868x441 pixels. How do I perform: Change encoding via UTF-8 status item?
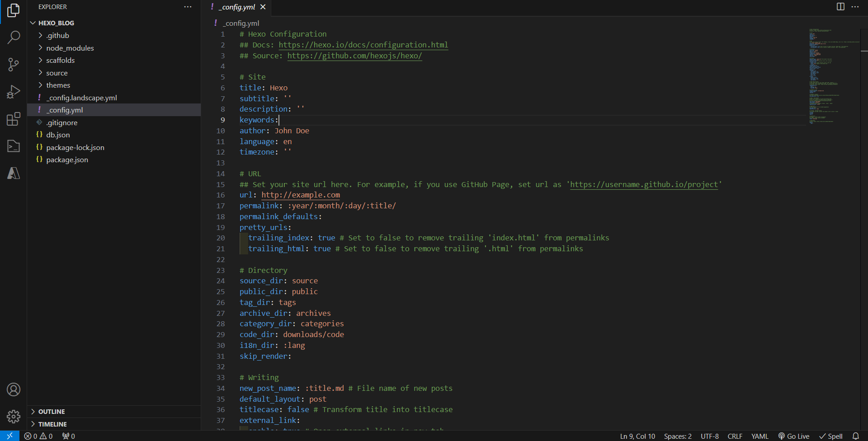709,436
